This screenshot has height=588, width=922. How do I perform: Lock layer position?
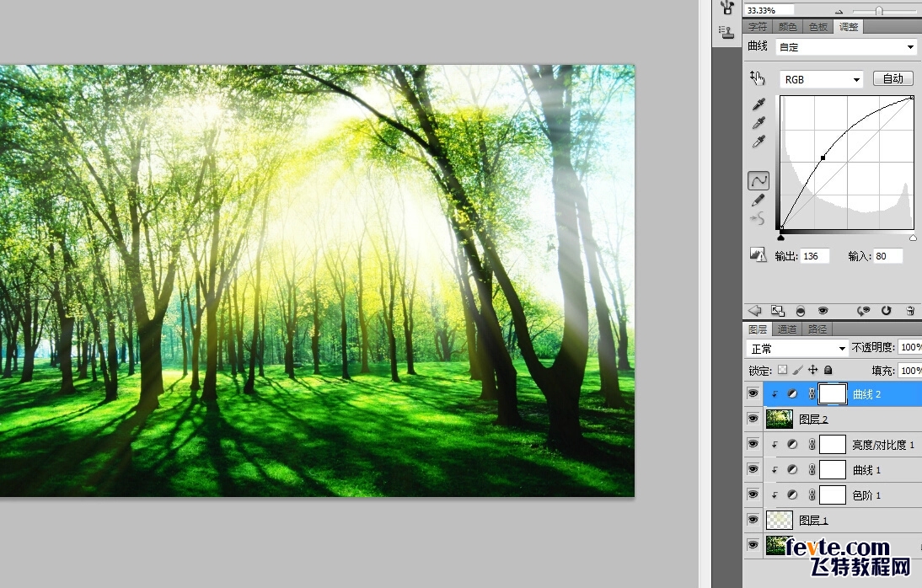point(812,370)
